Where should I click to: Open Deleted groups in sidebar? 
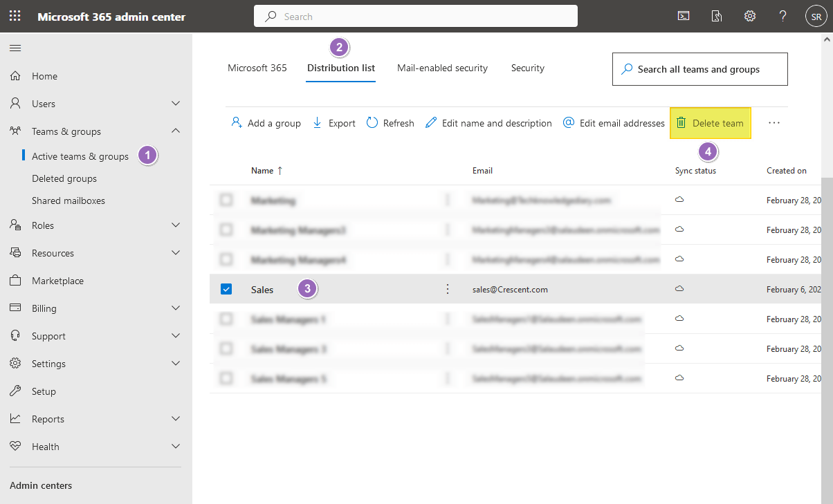click(64, 178)
